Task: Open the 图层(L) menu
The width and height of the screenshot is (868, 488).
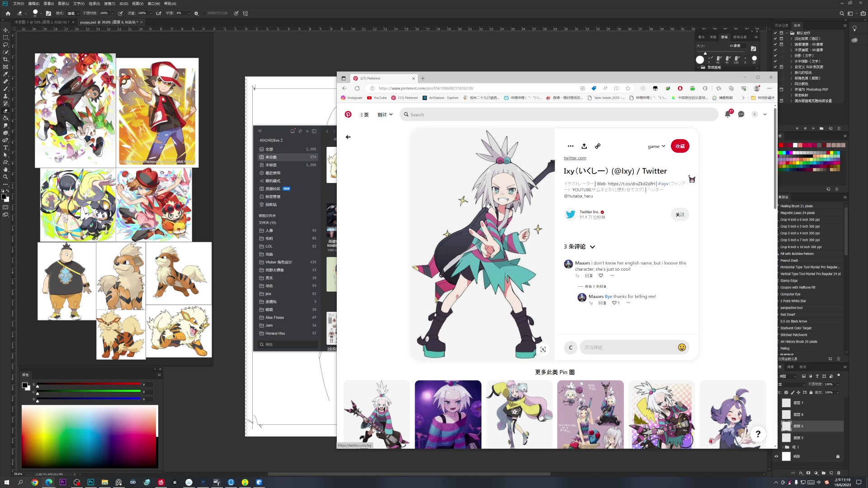Action: pos(63,4)
